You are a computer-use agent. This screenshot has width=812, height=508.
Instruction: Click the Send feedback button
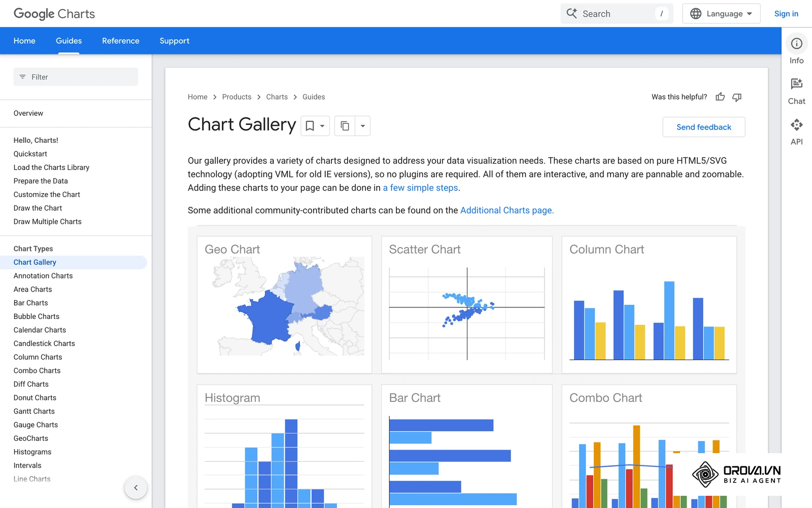(703, 127)
